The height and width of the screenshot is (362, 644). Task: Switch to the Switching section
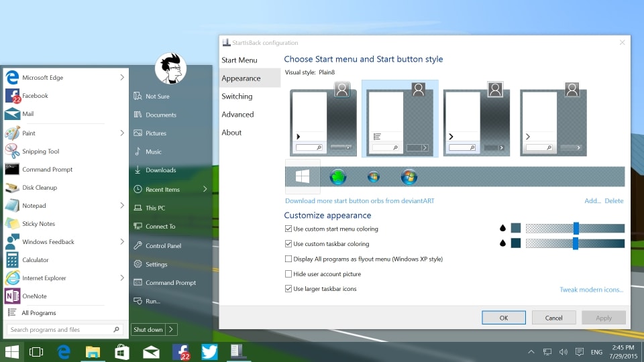tap(237, 97)
